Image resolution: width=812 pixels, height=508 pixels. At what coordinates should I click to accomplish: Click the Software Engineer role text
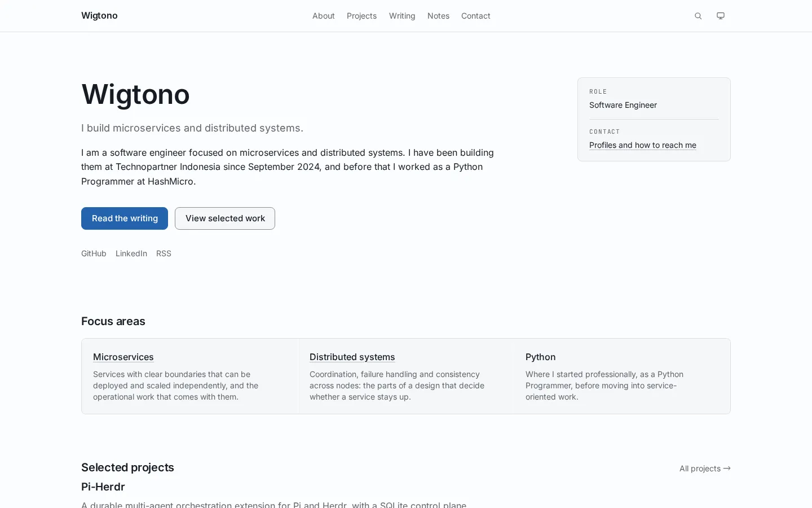point(623,105)
